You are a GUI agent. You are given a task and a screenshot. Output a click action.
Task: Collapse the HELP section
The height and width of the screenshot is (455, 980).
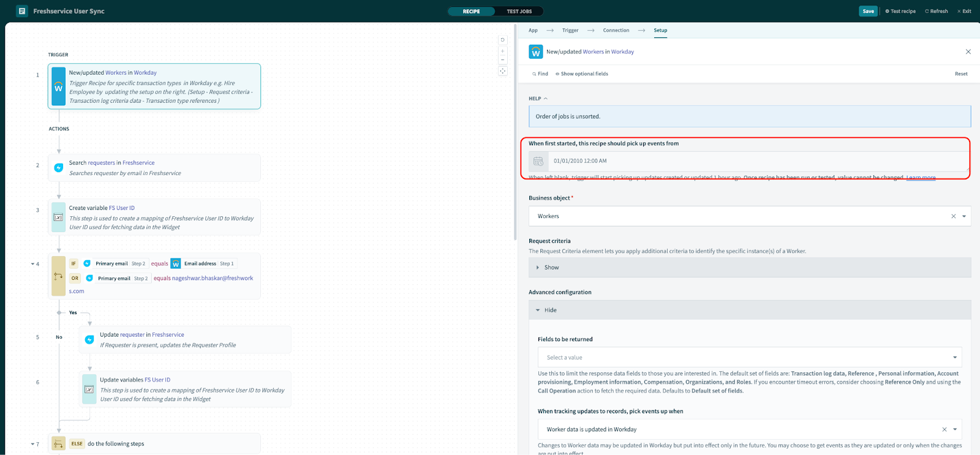tap(538, 99)
